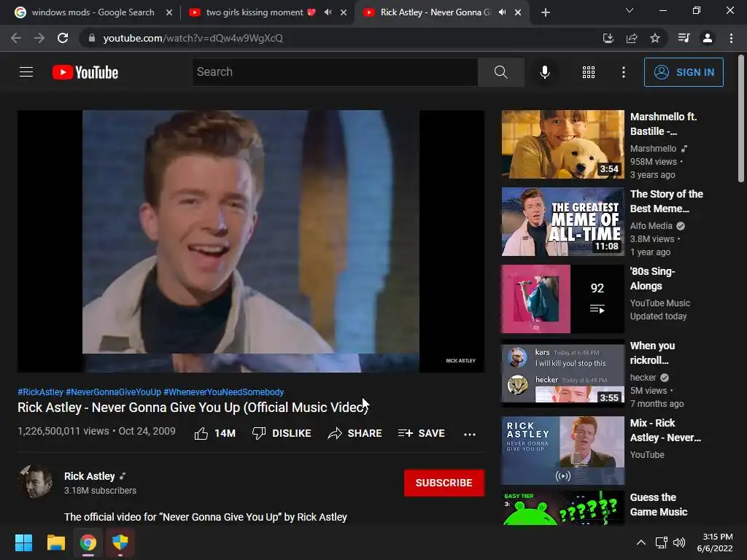This screenshot has height=560, width=747.
Task: Click the 3.18M subscribers text
Action: [100, 491]
